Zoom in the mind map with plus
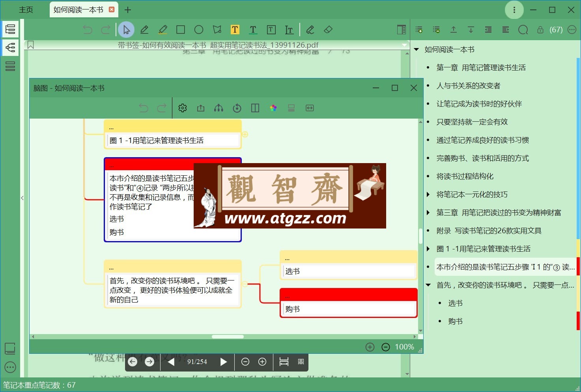The image size is (581, 392). click(x=370, y=347)
